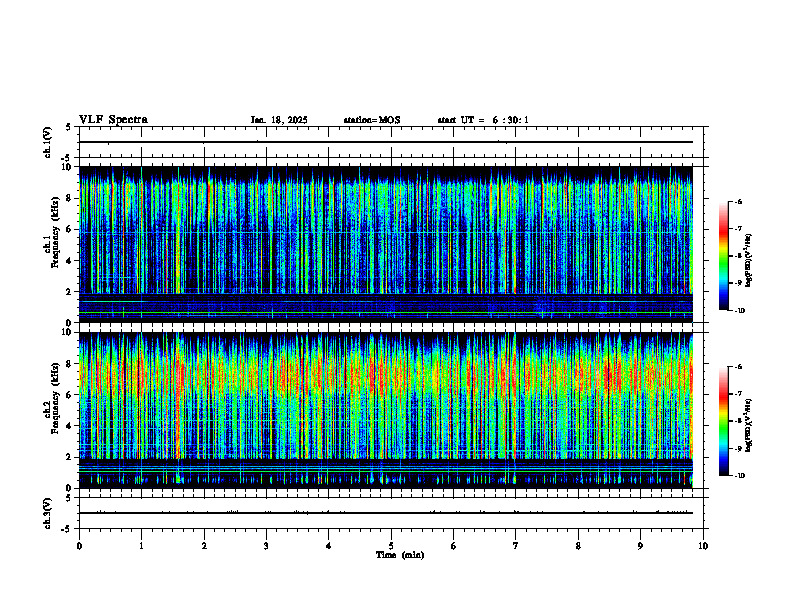Click the 'VLF Spectra' title text
The image size is (792, 612).
click(113, 119)
